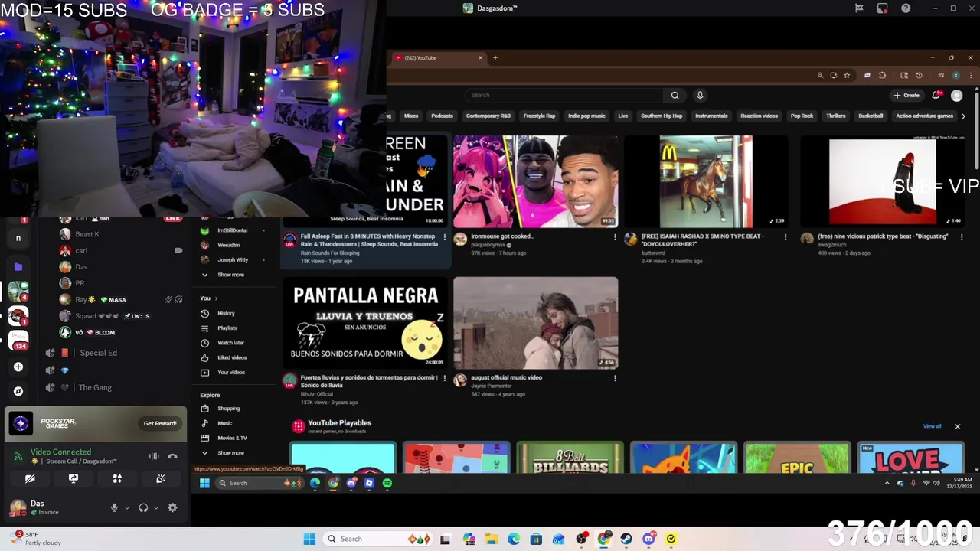
Task: Dismiss the YouTube Playables shelf
Action: (957, 426)
